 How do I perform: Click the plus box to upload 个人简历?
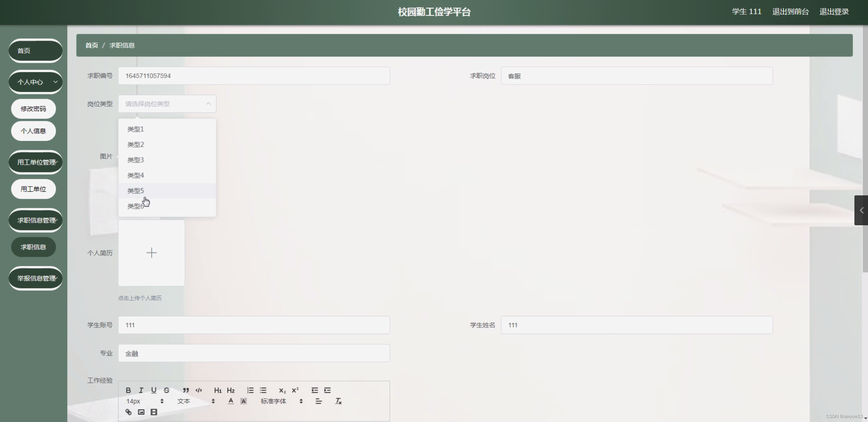tap(151, 252)
